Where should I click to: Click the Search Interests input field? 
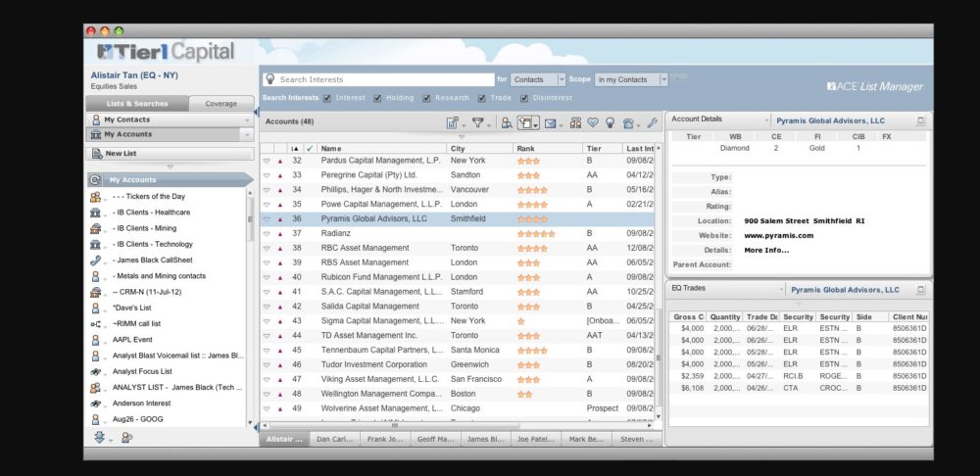[x=379, y=79]
